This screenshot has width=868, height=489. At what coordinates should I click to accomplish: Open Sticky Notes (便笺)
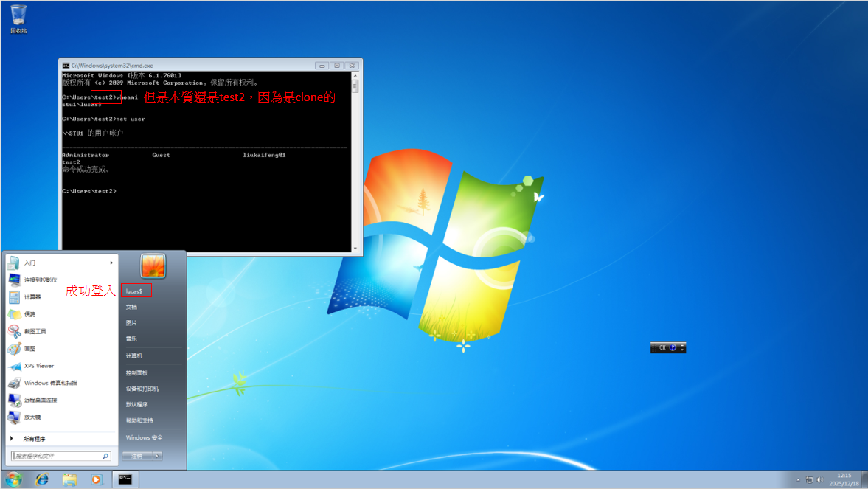coord(61,314)
